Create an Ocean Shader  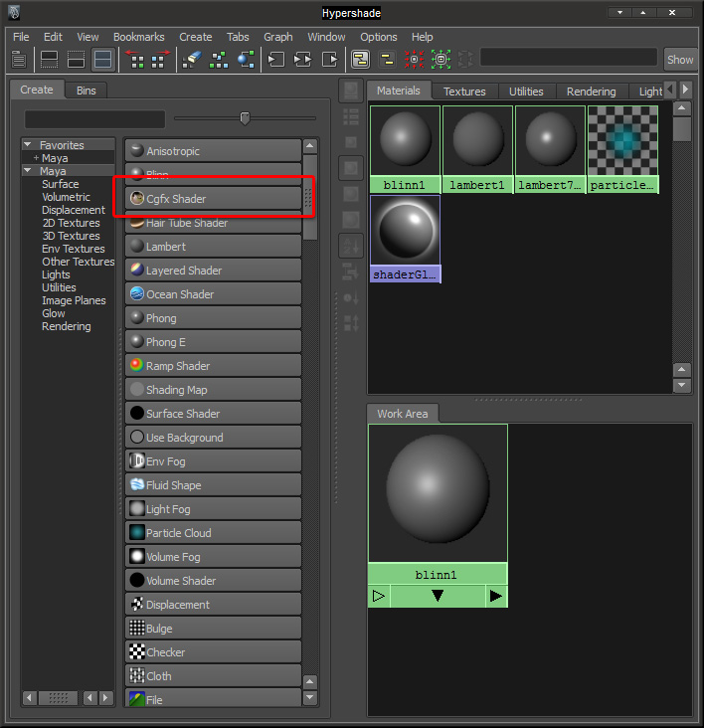coord(213,294)
